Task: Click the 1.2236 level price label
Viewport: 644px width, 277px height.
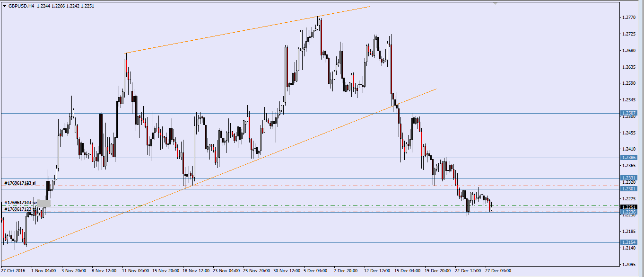Action: (629, 213)
